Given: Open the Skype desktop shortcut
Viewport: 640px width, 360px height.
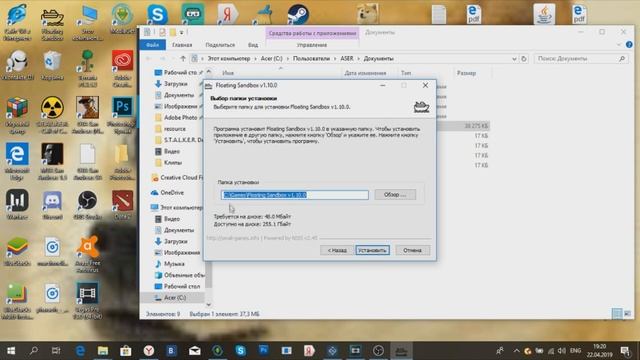Looking at the screenshot, I should (x=157, y=15).
